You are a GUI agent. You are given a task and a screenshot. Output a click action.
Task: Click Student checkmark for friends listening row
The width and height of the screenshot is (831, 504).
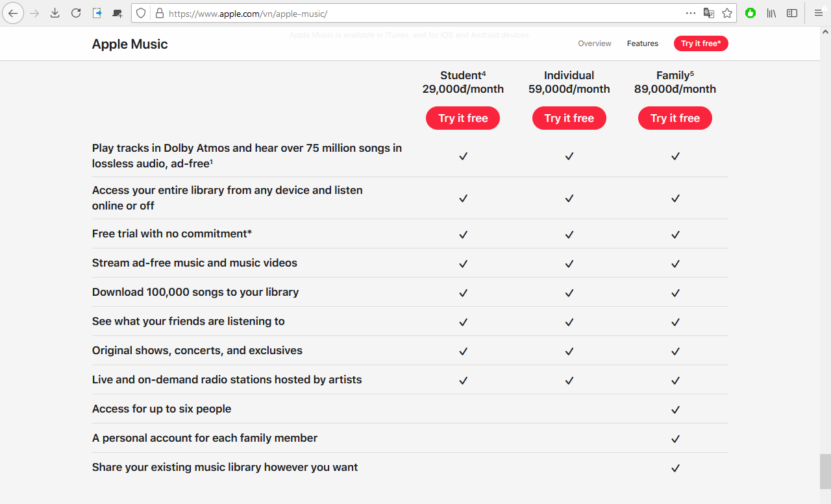coord(463,322)
